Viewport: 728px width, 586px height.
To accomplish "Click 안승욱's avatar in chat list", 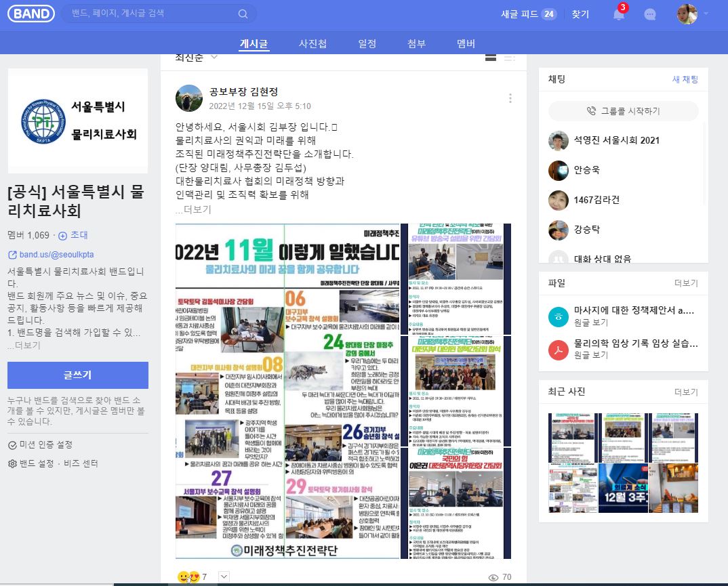I will point(559,170).
